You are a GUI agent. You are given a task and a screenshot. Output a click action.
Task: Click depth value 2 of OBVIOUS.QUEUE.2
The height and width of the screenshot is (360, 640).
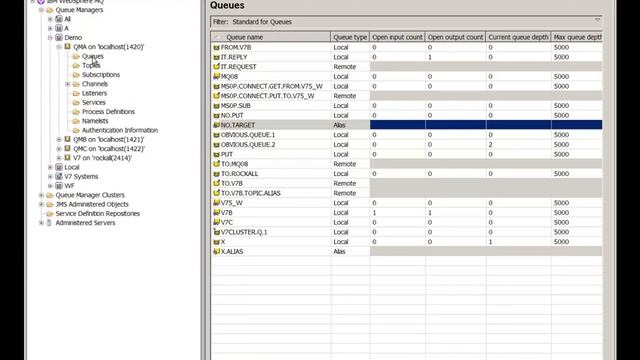[490, 144]
